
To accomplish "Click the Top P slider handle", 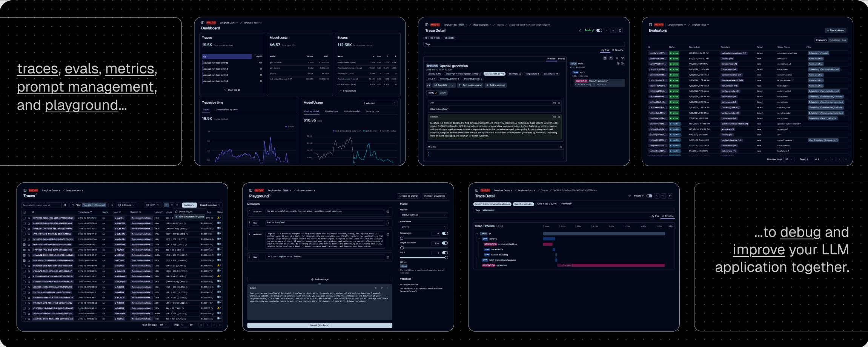I will pyautogui.click(x=446, y=258).
